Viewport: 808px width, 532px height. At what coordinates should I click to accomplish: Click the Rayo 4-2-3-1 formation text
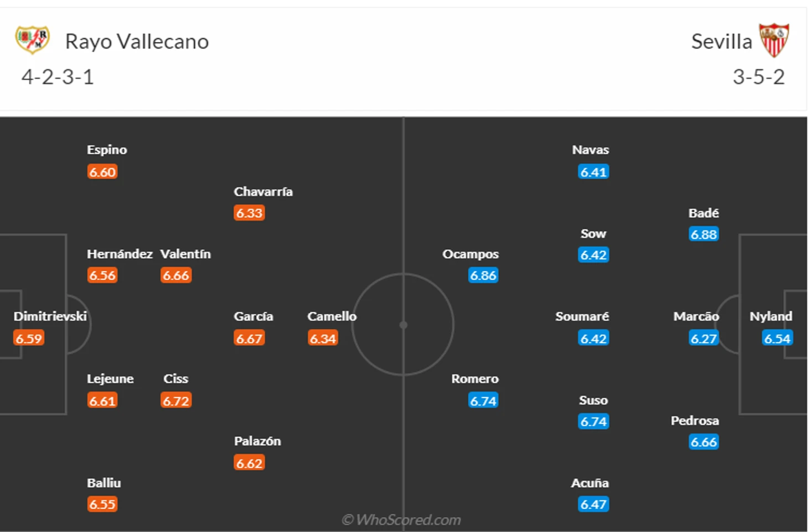tap(58, 77)
